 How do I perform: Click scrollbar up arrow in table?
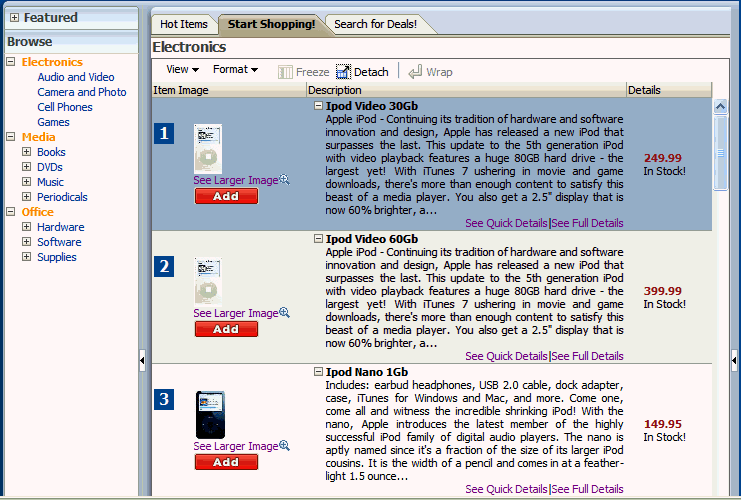(720, 106)
